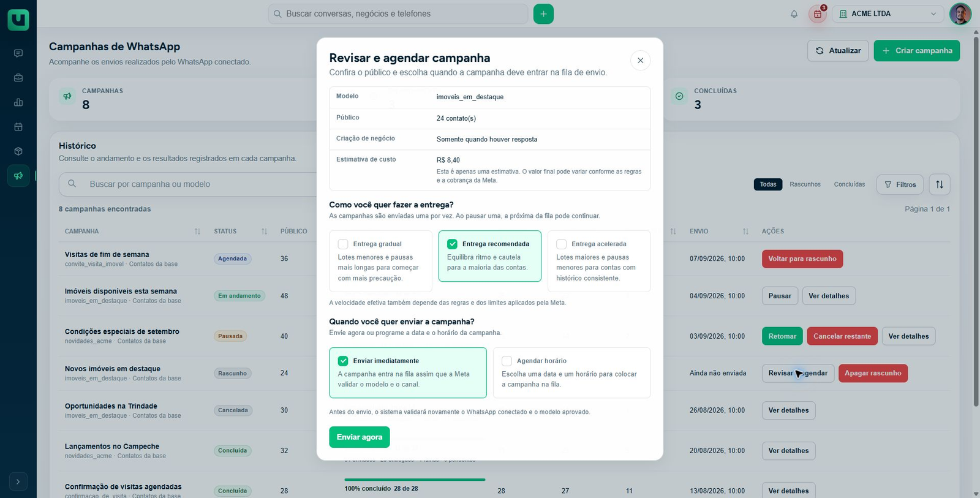Sort by the ENVIO column arrows

pyautogui.click(x=745, y=232)
